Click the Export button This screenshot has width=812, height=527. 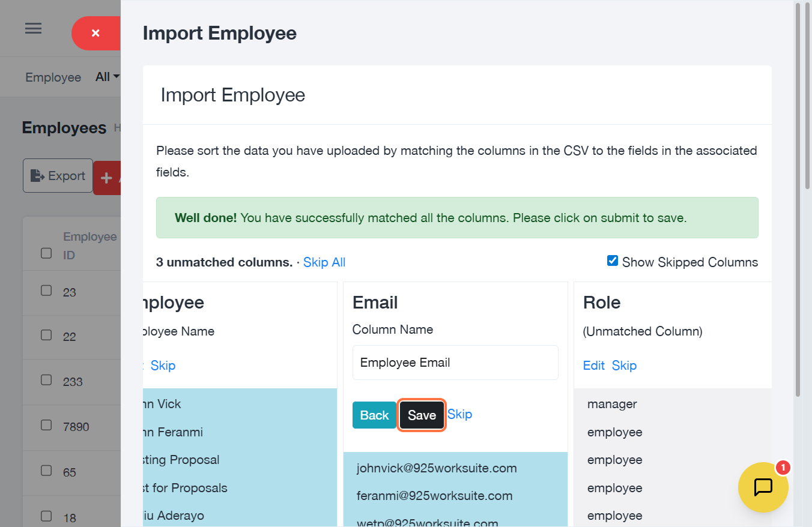tap(58, 176)
